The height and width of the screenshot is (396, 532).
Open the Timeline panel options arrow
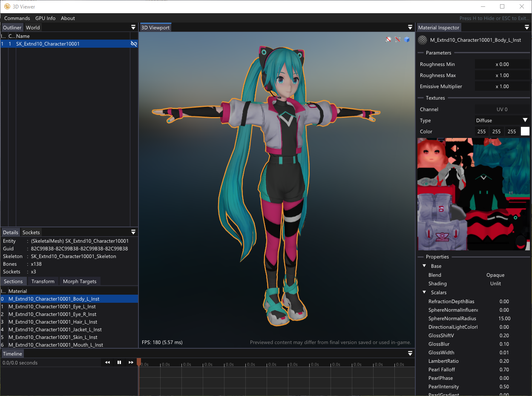(x=410, y=353)
